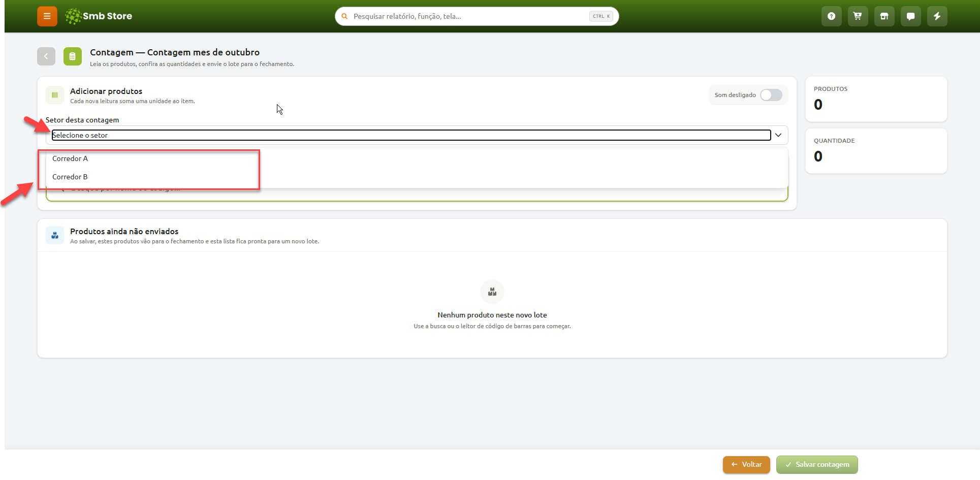The image size is (980, 480).
Task: Open the chat messages icon
Action: (x=910, y=16)
